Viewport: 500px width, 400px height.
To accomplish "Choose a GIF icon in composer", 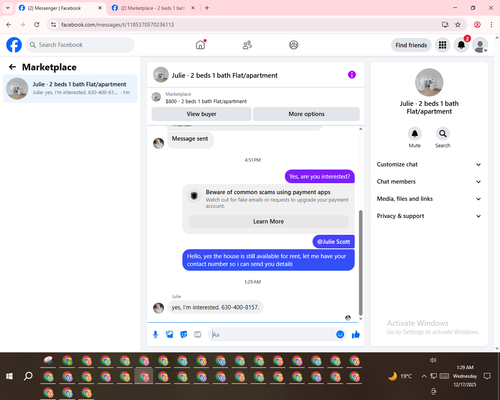I will [x=198, y=334].
